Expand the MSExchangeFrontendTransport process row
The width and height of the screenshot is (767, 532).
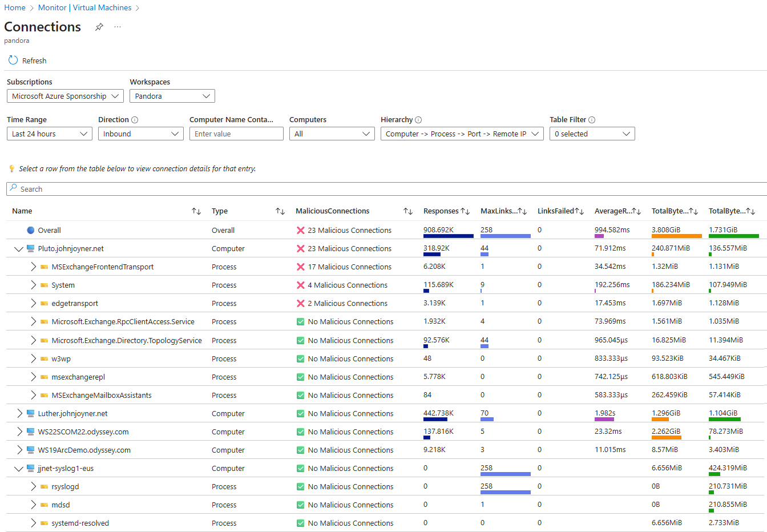point(33,267)
